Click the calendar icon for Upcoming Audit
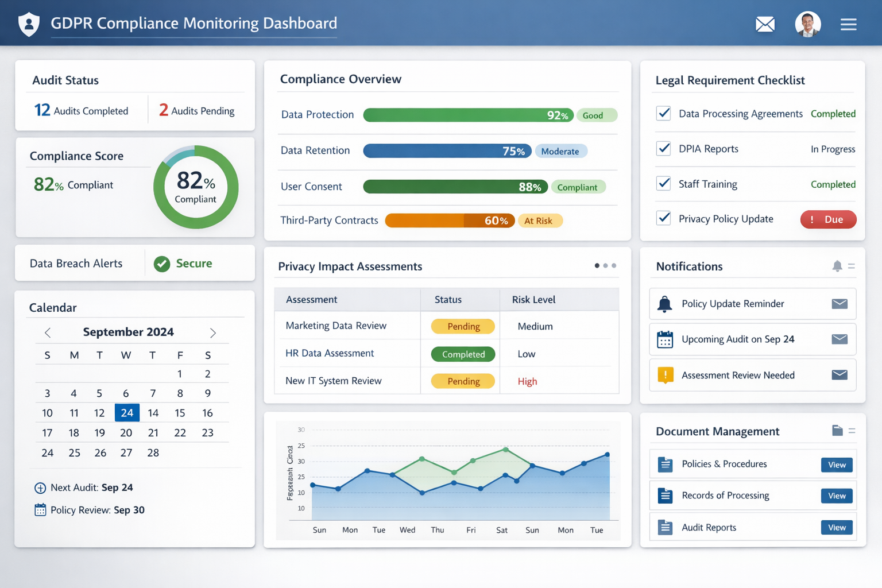This screenshot has height=588, width=882. tap(665, 339)
